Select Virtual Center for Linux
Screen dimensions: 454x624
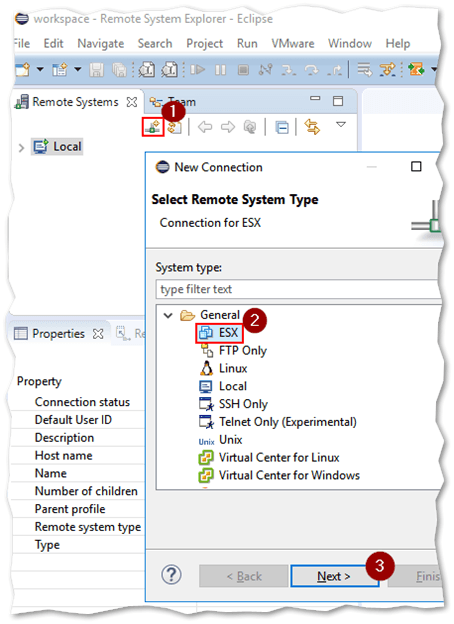[269, 458]
